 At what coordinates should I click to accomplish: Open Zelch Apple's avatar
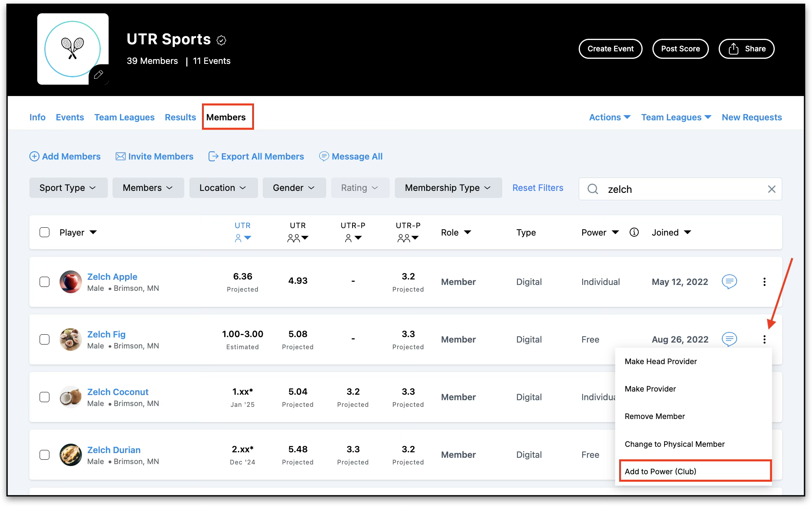point(71,282)
